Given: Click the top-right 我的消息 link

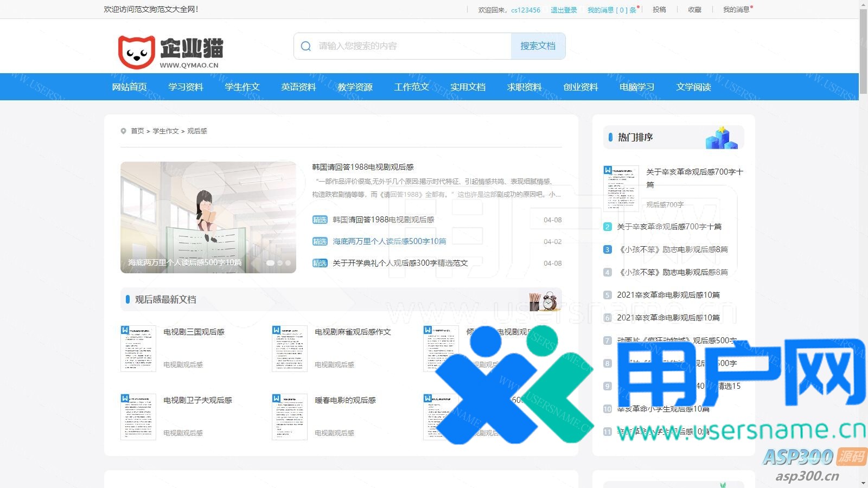Looking at the screenshot, I should point(736,10).
